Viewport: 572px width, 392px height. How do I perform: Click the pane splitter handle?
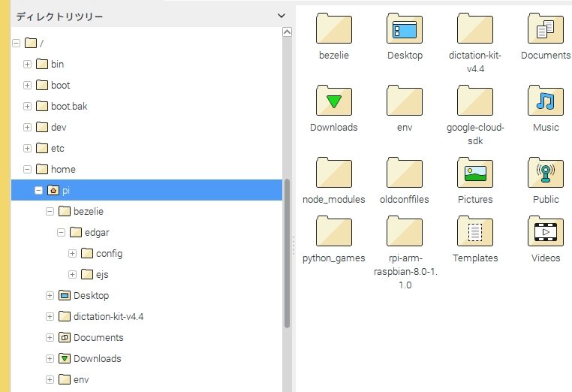coord(293,244)
